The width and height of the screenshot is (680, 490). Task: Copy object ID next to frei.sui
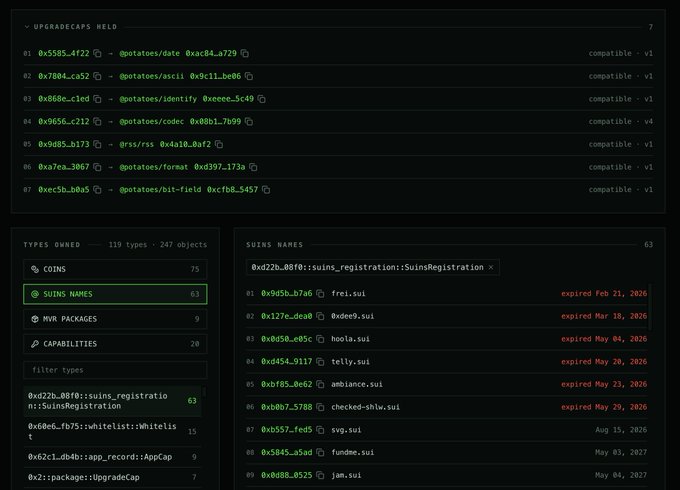point(320,294)
